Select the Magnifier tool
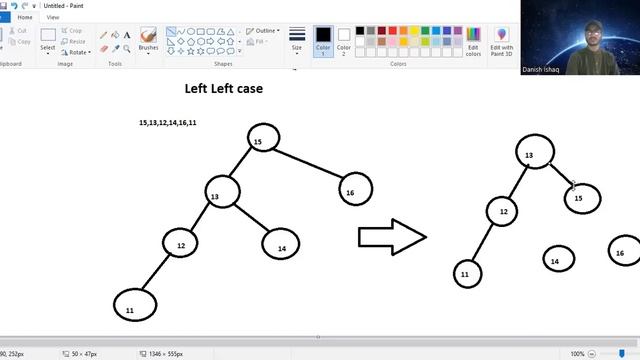The width and height of the screenshot is (640, 360). pyautogui.click(x=127, y=49)
